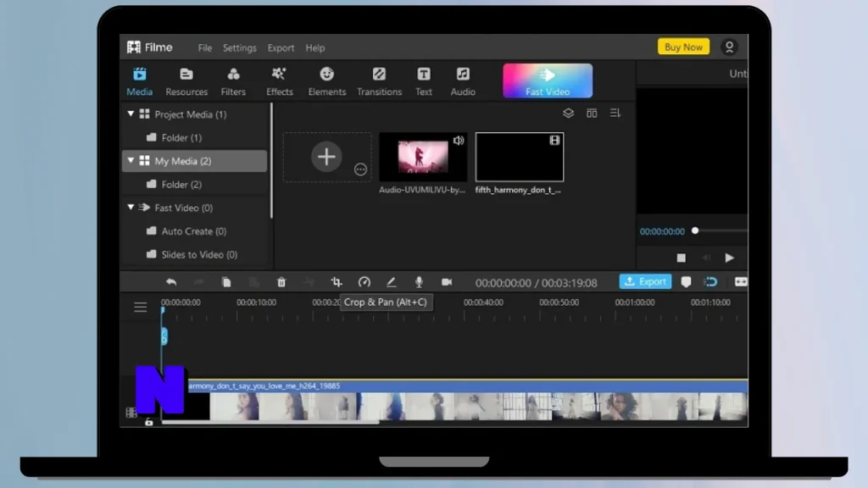
Task: Click the Buy Now button
Action: 683,47
